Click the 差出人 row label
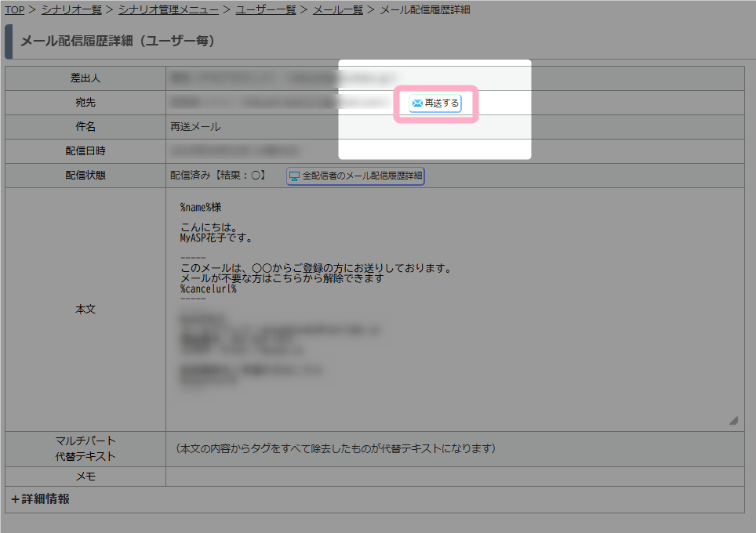 [x=85, y=78]
